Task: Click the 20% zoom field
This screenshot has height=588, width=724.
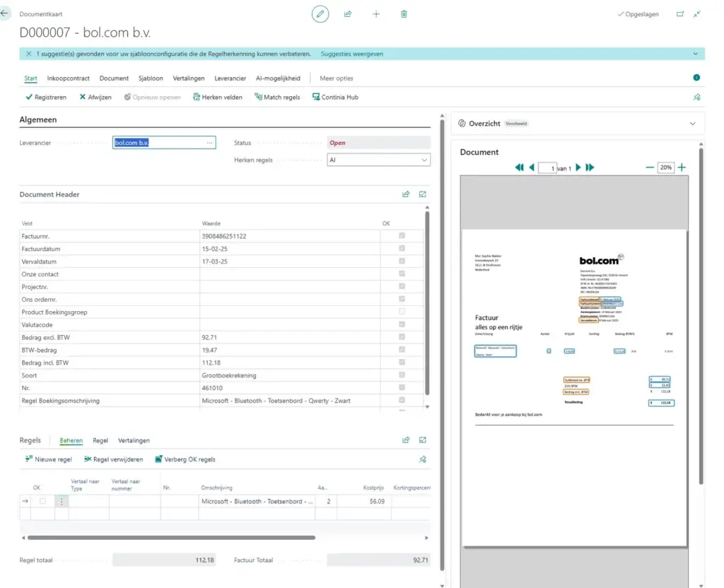Action: click(665, 167)
